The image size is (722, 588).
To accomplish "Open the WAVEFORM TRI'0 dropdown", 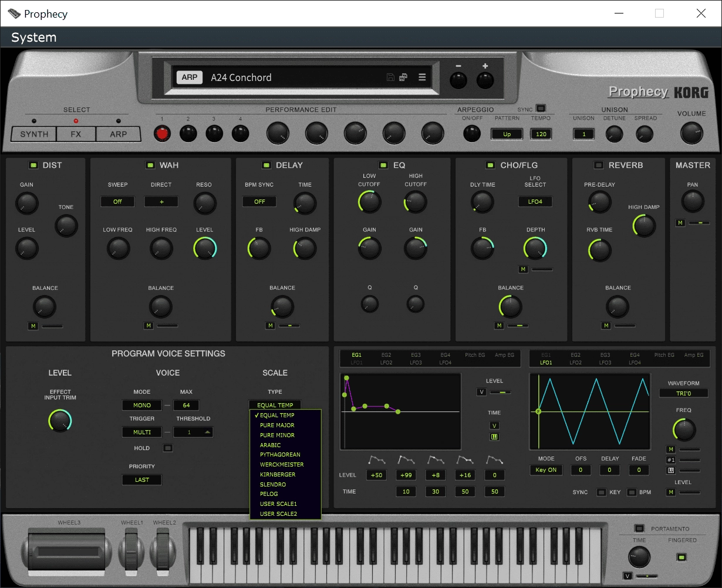I will (683, 393).
